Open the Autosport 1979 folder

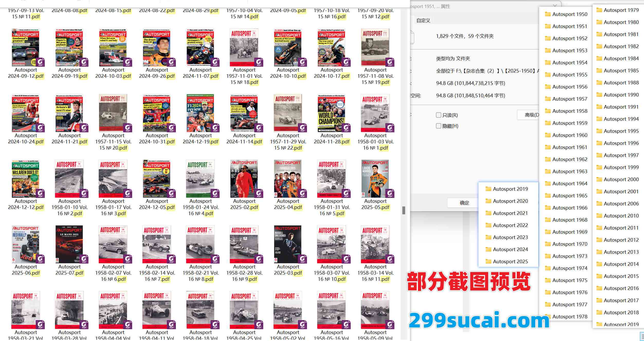coord(621,10)
